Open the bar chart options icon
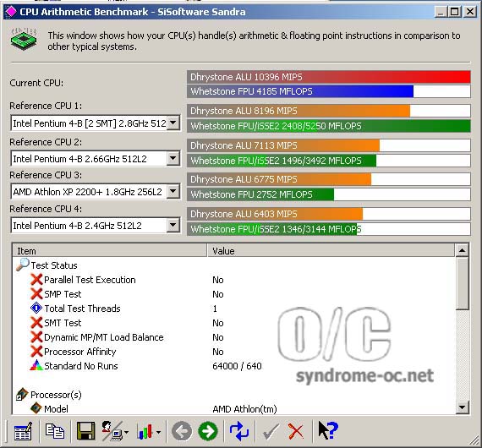This screenshot has height=448, width=482. point(149,431)
